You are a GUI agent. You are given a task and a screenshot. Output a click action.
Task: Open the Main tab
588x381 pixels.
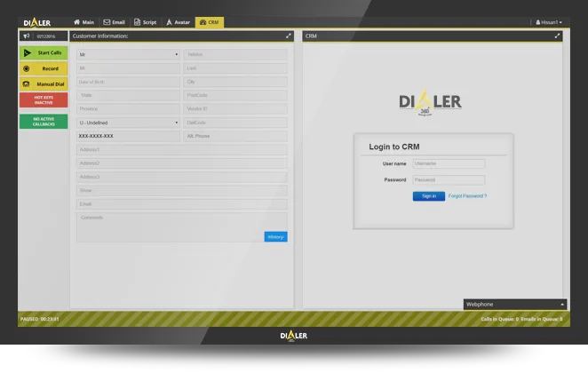pos(83,22)
